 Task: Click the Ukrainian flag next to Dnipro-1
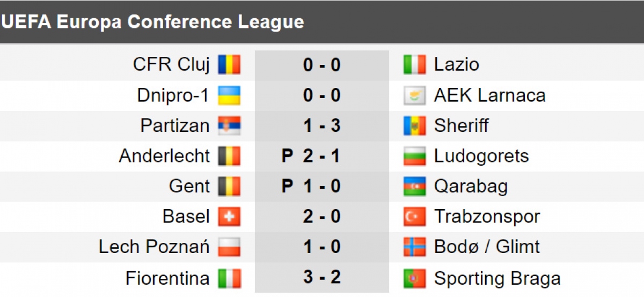point(229,95)
